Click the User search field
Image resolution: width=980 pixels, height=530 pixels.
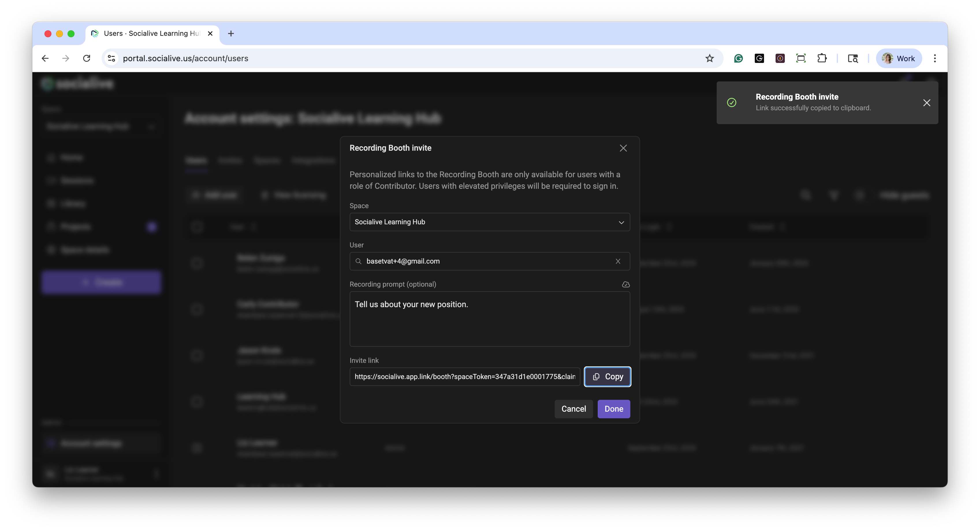(487, 261)
